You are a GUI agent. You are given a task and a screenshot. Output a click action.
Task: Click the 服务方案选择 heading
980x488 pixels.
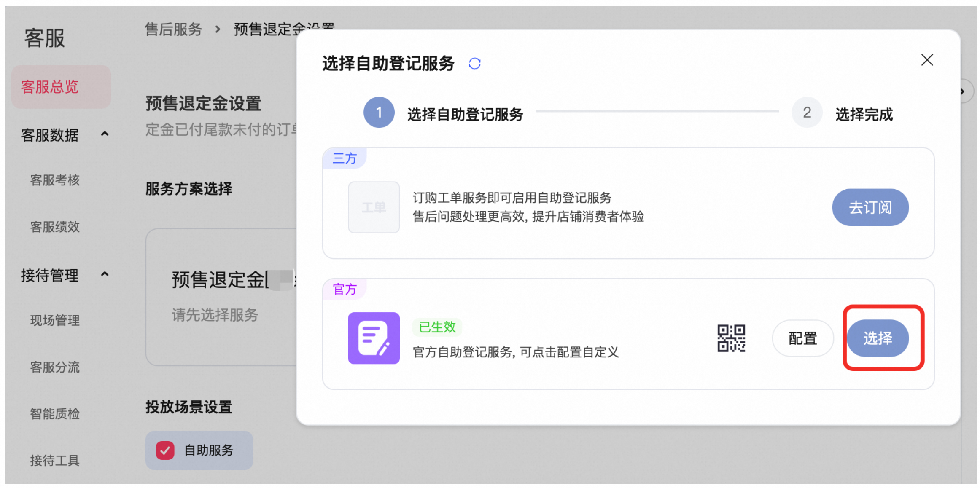coord(189,189)
